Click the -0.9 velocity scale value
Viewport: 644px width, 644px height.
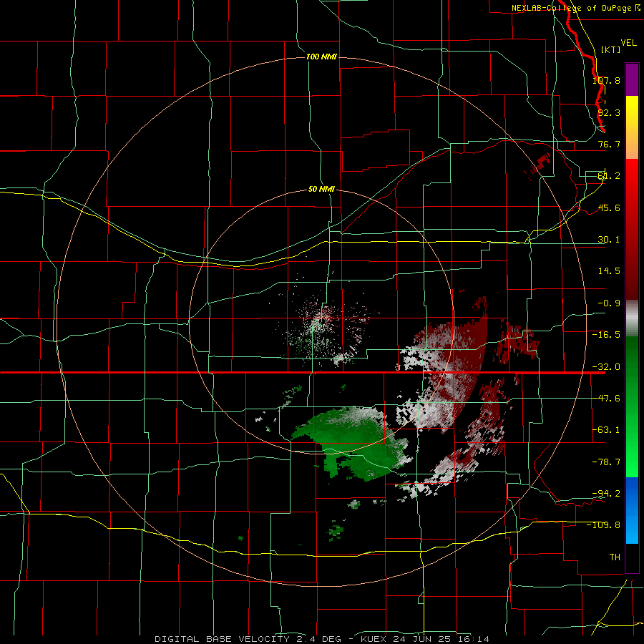click(609, 303)
